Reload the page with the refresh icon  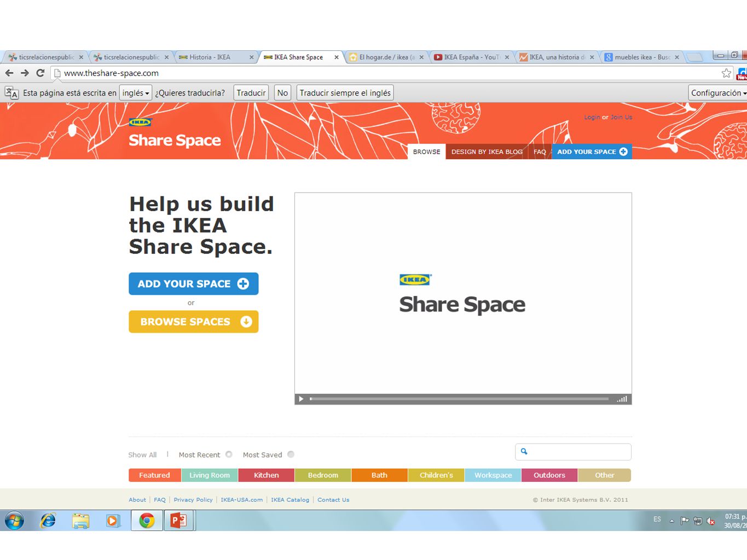40,73
